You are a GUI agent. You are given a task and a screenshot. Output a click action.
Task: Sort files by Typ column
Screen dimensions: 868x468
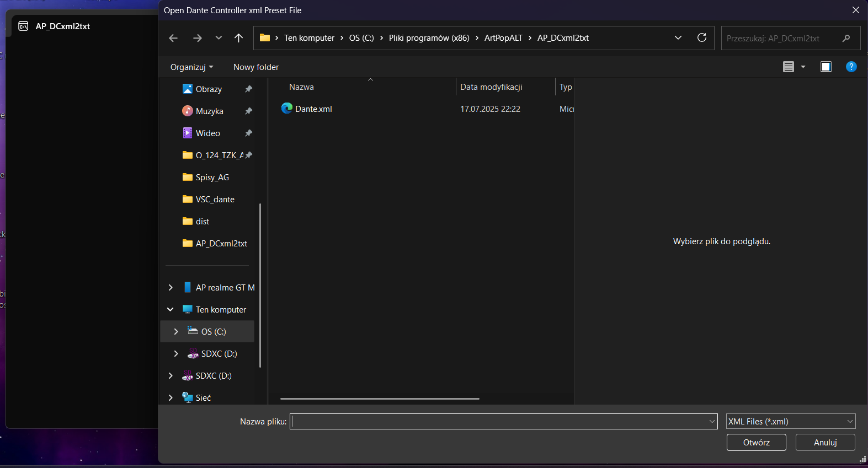pyautogui.click(x=566, y=87)
